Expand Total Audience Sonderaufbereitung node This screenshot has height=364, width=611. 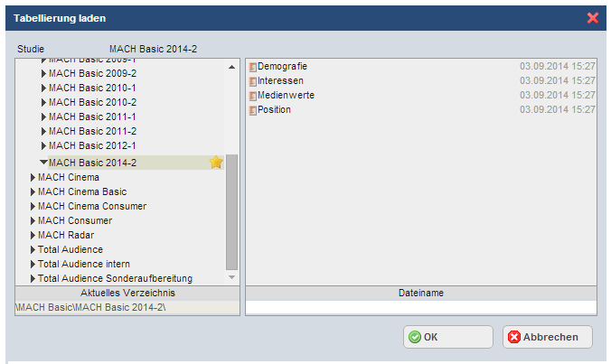33,278
